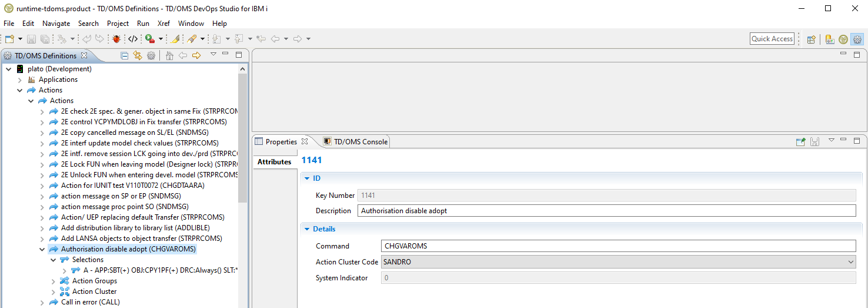868x308 pixels.
Task: Toggle Link with Editor in definitions view
Action: coord(138,55)
